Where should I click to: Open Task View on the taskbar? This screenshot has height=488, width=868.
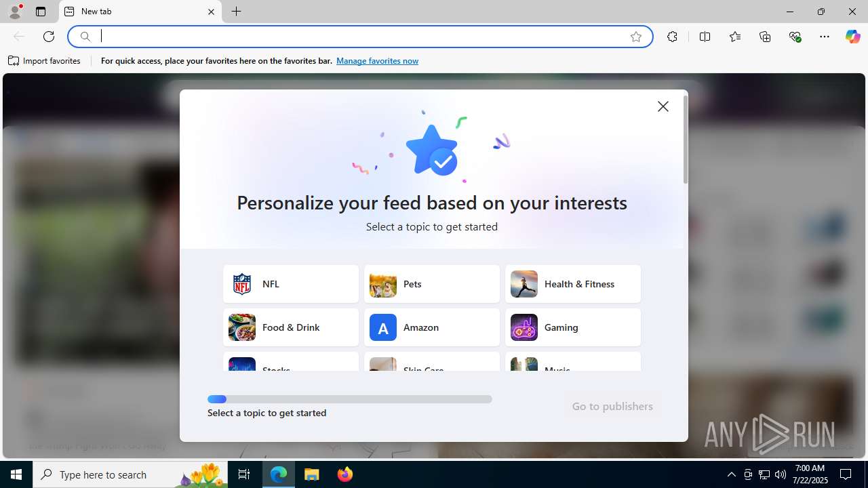coord(244,474)
